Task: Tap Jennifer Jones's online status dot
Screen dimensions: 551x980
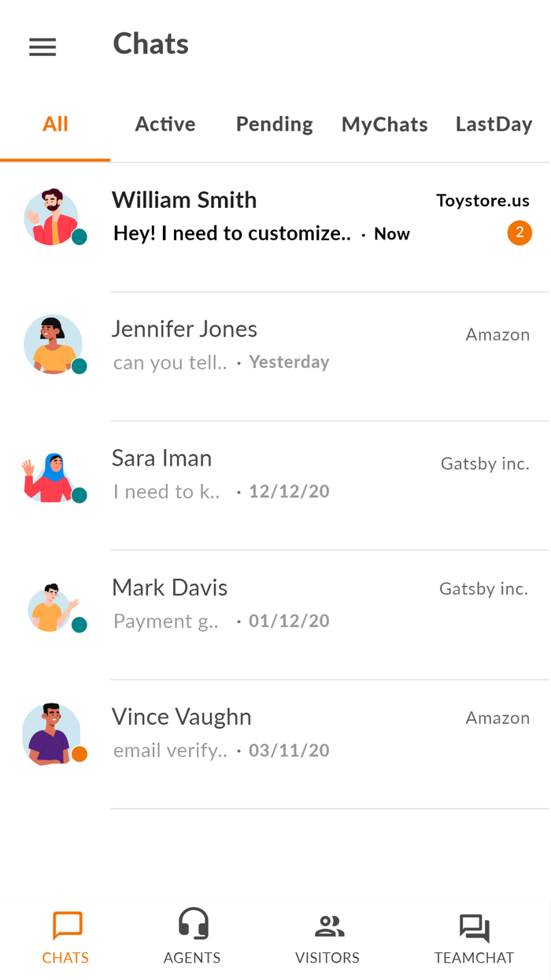Action: 80,366
